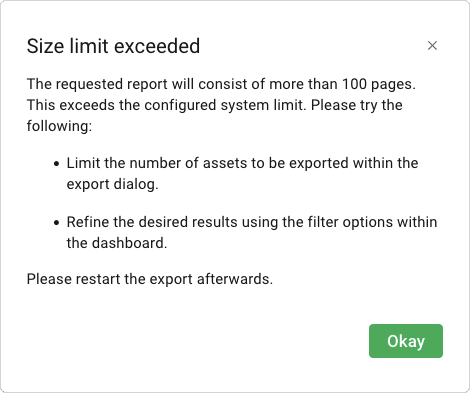Close the Size limit exceeded dialog with X
470x393 pixels.
click(432, 46)
